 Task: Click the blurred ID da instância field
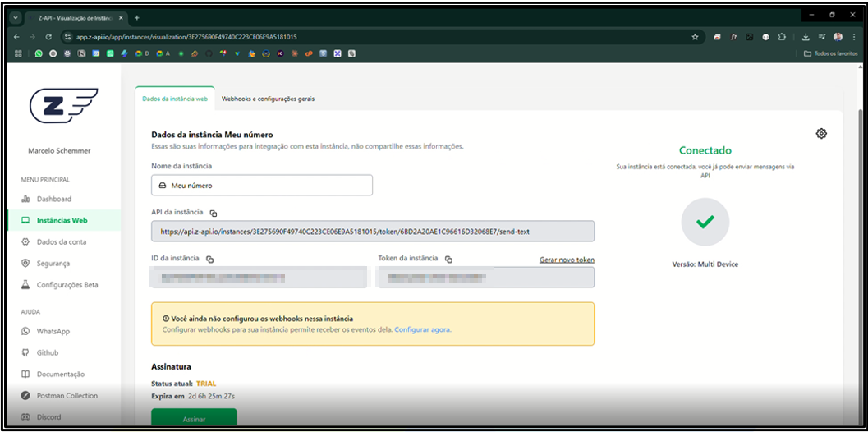[259, 277]
